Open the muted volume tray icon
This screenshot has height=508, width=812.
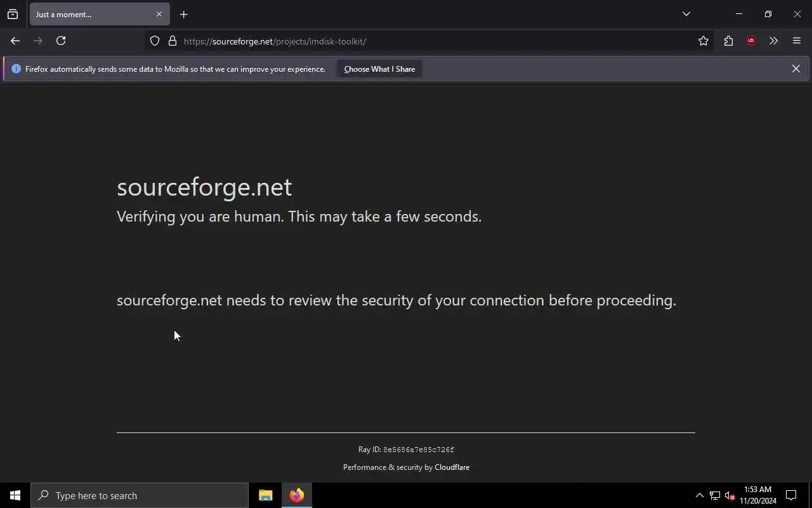point(730,495)
